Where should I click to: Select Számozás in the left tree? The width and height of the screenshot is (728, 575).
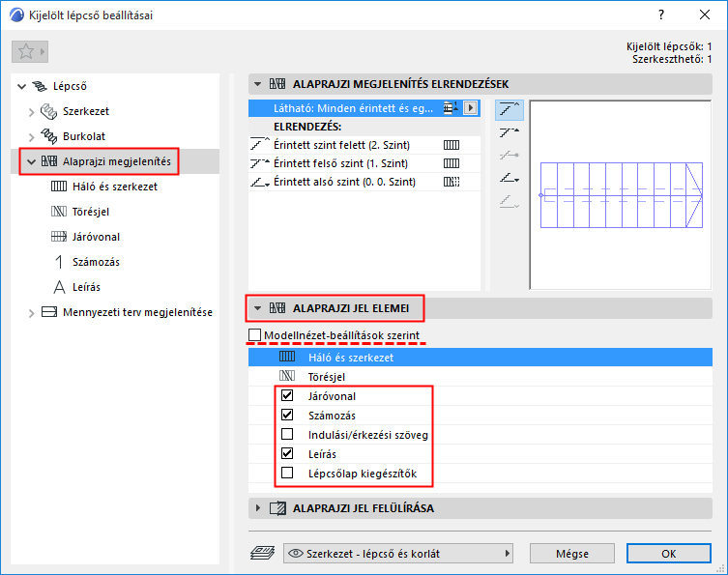click(96, 262)
